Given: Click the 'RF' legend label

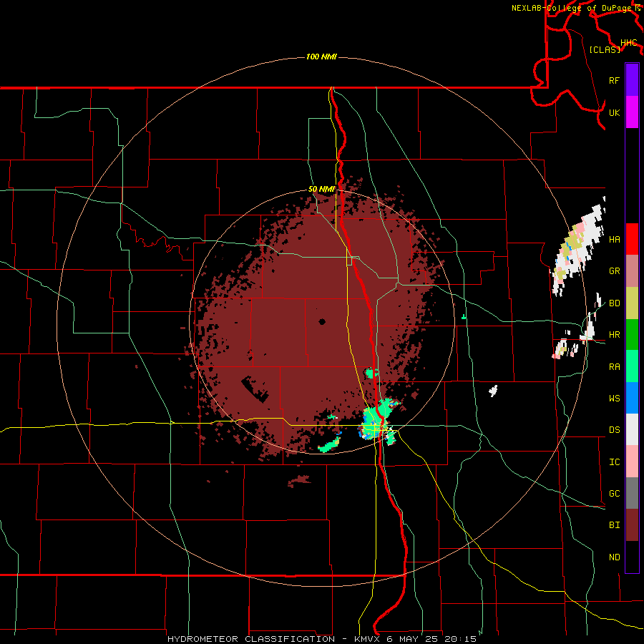Looking at the screenshot, I should click(x=614, y=80).
